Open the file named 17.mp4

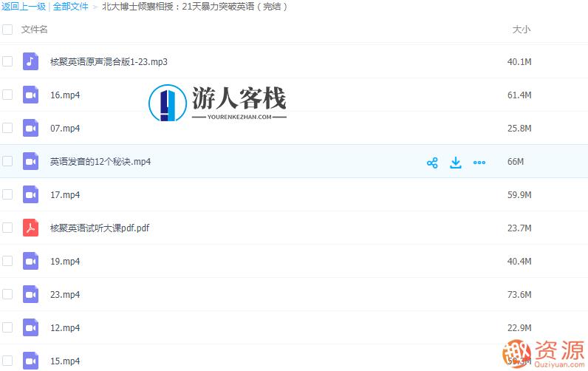(x=65, y=194)
